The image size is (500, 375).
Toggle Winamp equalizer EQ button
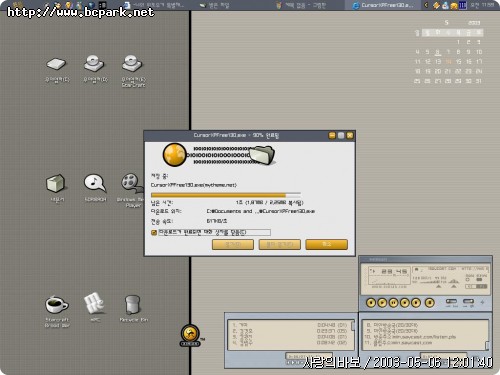point(470,286)
